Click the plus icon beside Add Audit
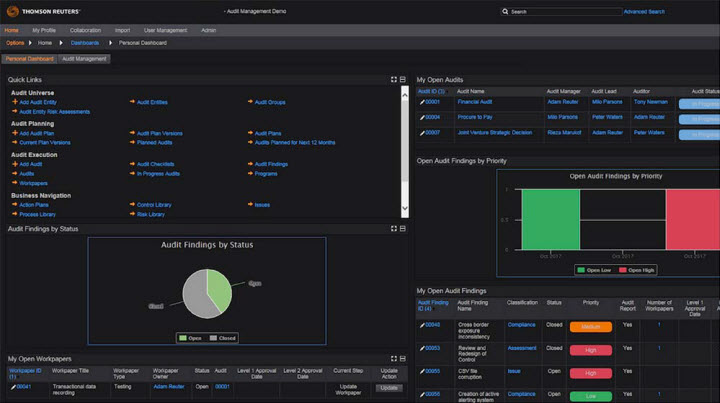The image size is (720, 403). pos(15,164)
